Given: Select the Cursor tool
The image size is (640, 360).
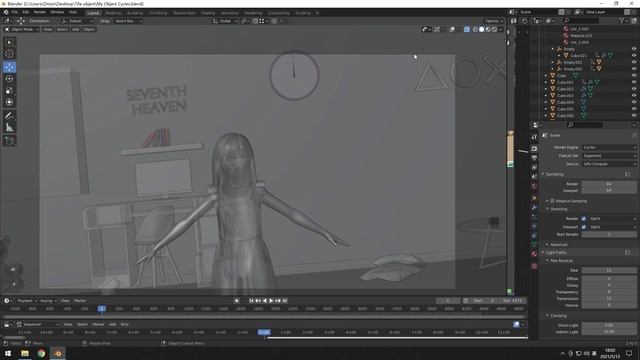Looking at the screenshot, I should click(x=9, y=54).
